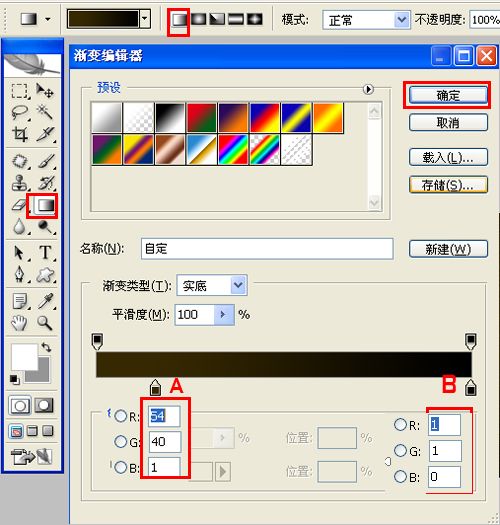Open the 模式 blend mode dropdown
The width and height of the screenshot is (500, 525).
pyautogui.click(x=402, y=20)
